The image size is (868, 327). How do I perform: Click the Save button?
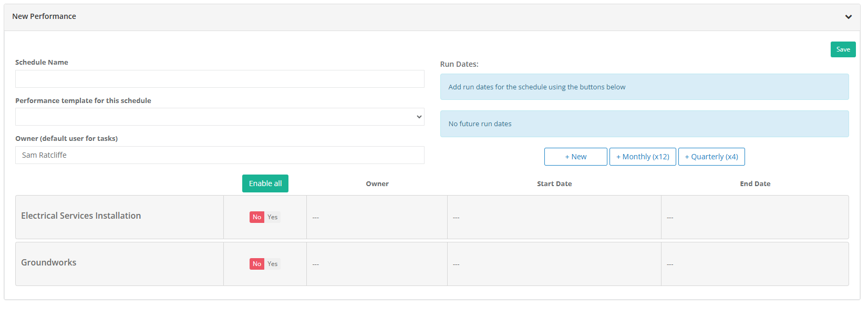[x=843, y=49]
